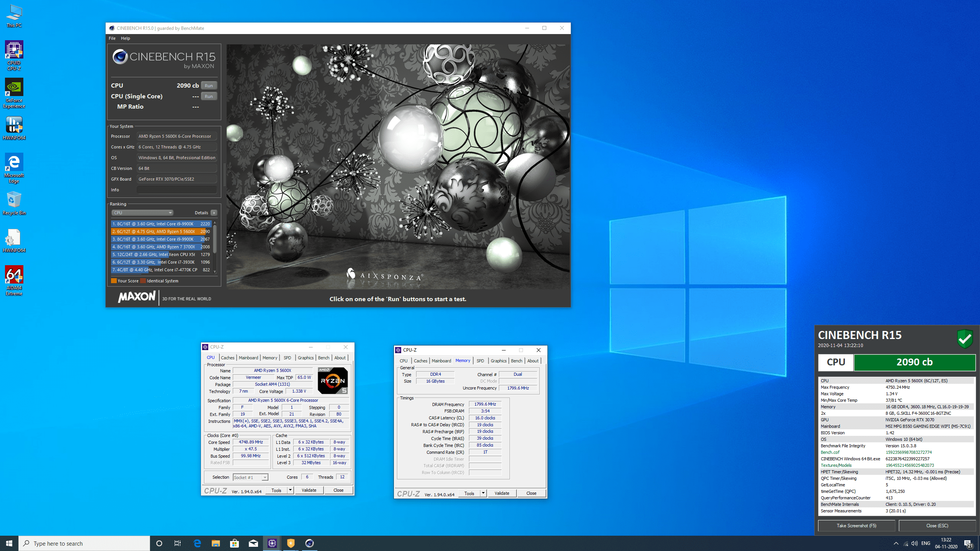
Task: Select the Ryzen 7 3700X ranking row
Action: 161,247
